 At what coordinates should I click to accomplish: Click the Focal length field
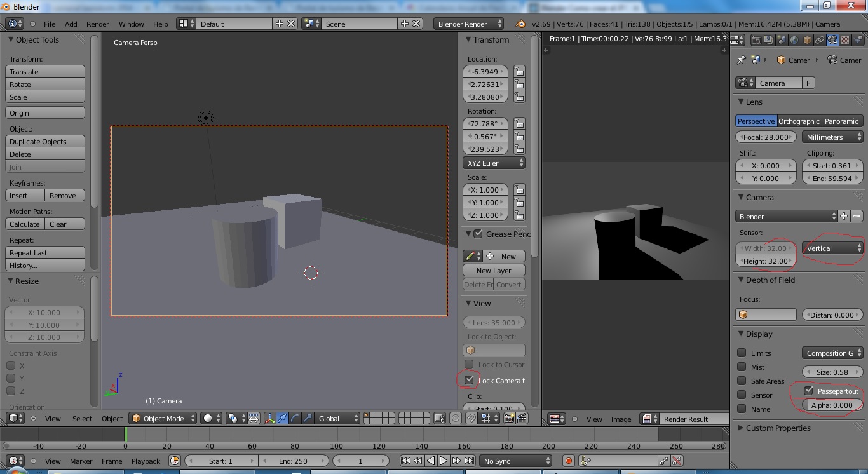pos(766,137)
